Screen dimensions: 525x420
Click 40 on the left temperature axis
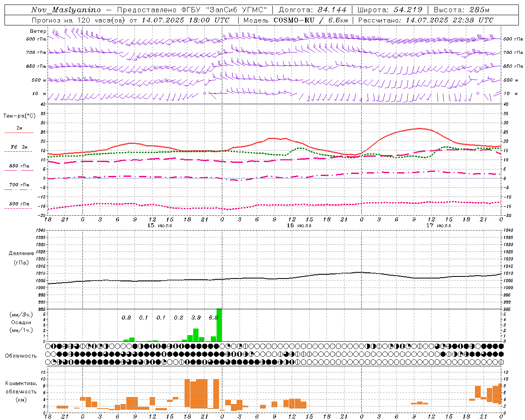(43, 104)
